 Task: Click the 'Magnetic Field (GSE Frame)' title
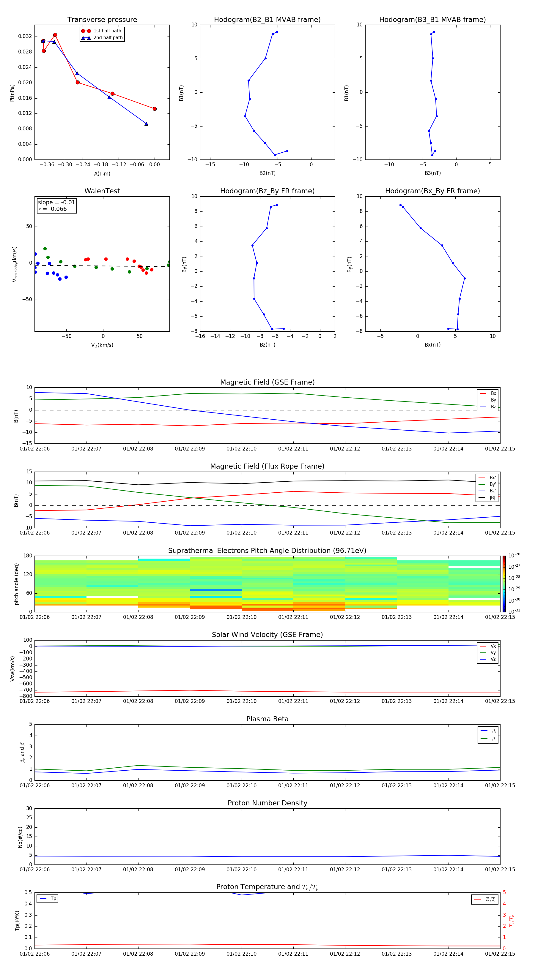(267, 382)
